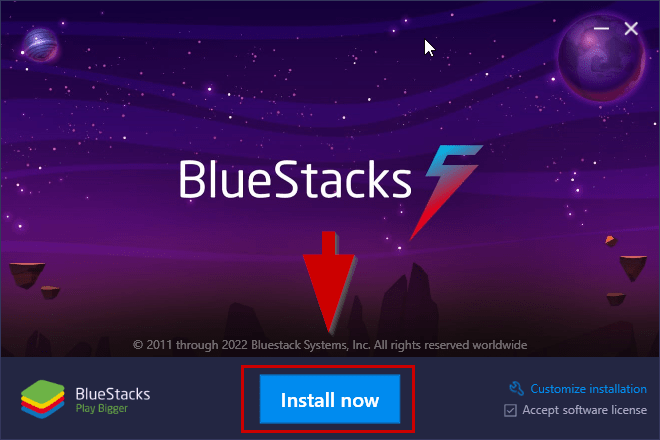Click the colorful stacked-layers BlueStacks logo icon
The image size is (660, 440).
point(43,399)
